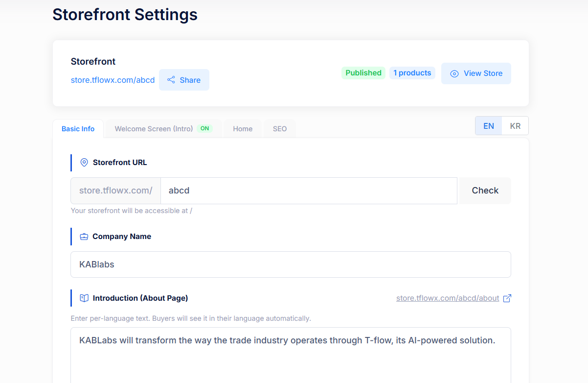Image resolution: width=588 pixels, height=383 pixels.
Task: Click the Storefront URL section label
Action: tap(120, 163)
